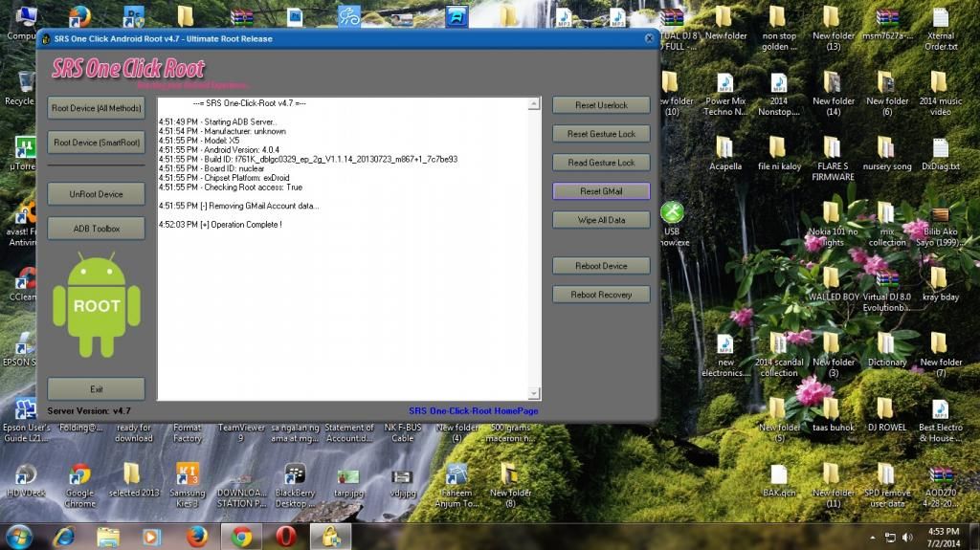
Task: Click the Root Device (All Methods) button
Action: (x=96, y=108)
